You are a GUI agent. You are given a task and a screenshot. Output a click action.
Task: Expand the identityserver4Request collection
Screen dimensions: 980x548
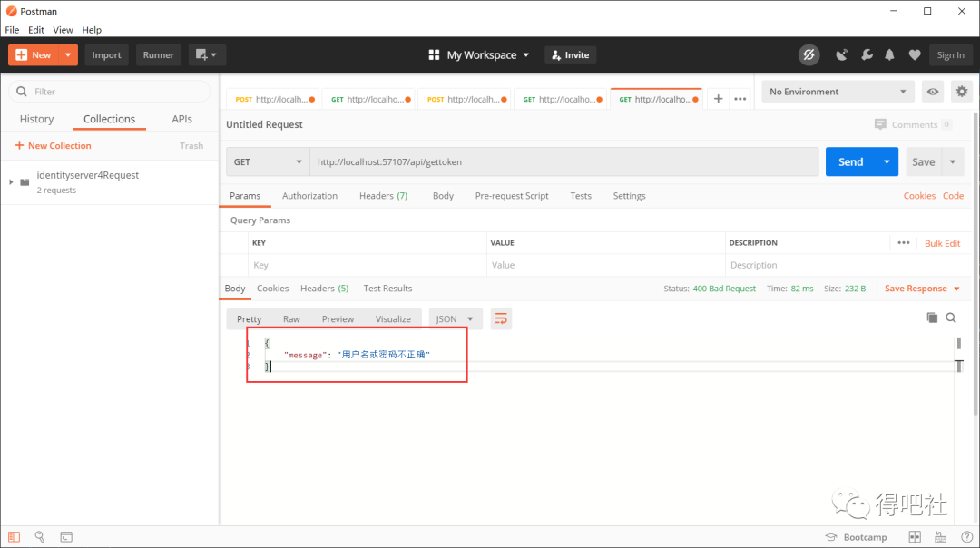[11, 181]
